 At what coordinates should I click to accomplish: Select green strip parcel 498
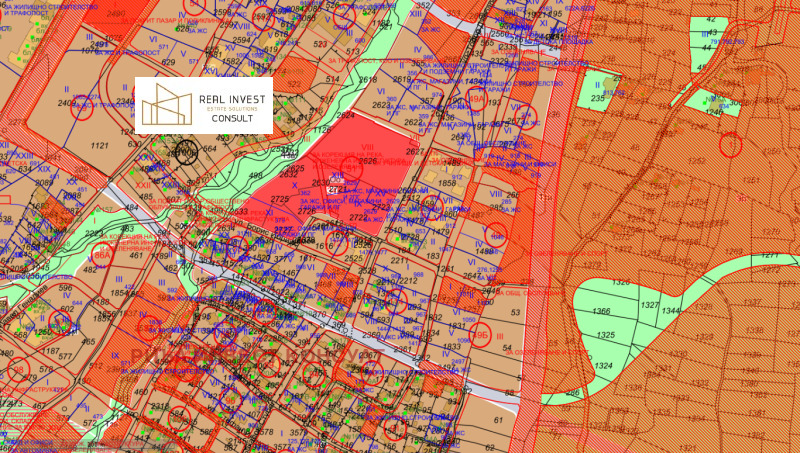point(255,175)
